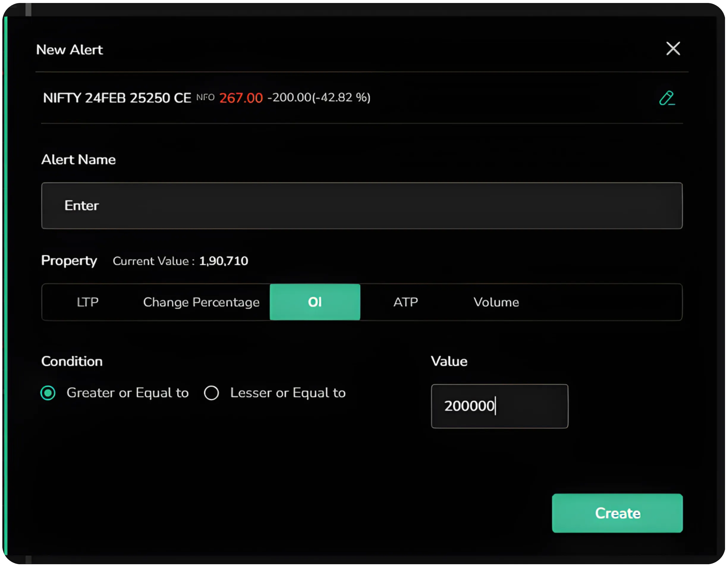Viewport: 728px width, 566px height.
Task: Click the Property label above the options bar
Action: point(69,261)
